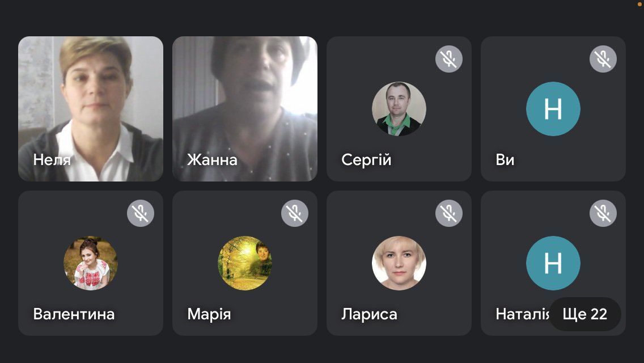This screenshot has height=363, width=644.
Task: Click Сергій's round profile photo
Action: coord(399,108)
